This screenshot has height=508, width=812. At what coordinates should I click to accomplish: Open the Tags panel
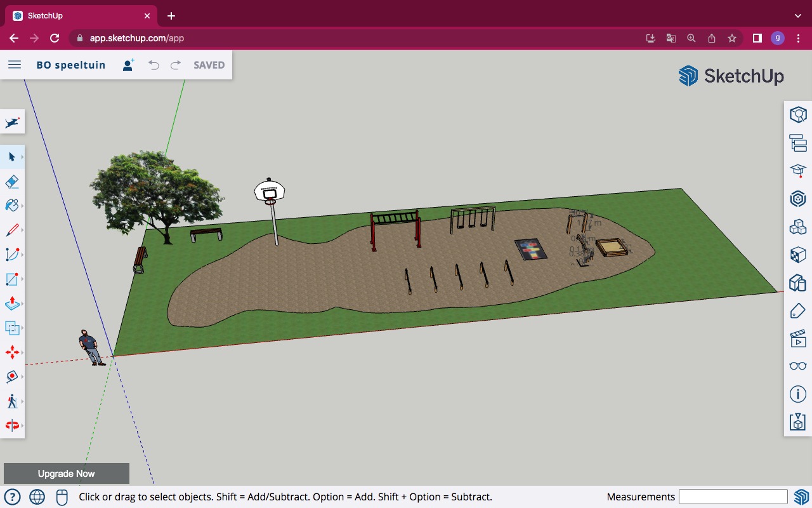pos(797,311)
